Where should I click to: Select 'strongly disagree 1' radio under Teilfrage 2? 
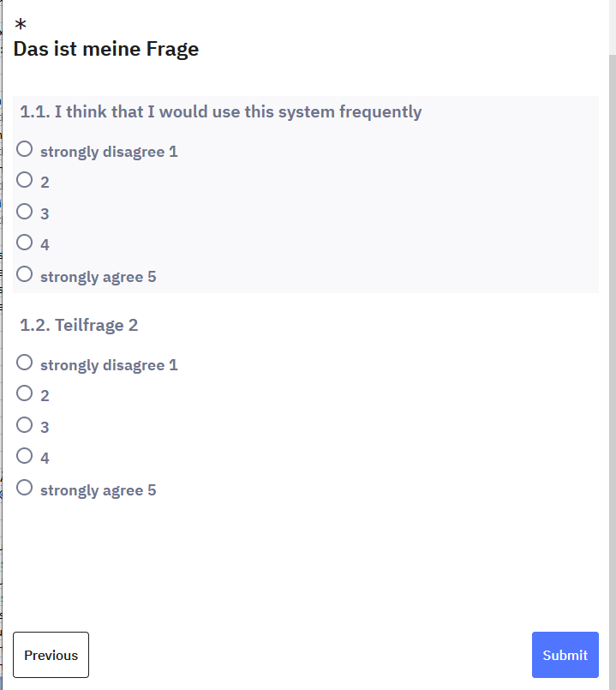[25, 363]
